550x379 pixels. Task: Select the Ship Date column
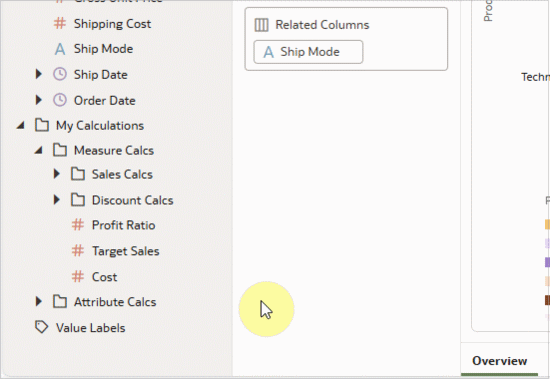[x=101, y=75]
